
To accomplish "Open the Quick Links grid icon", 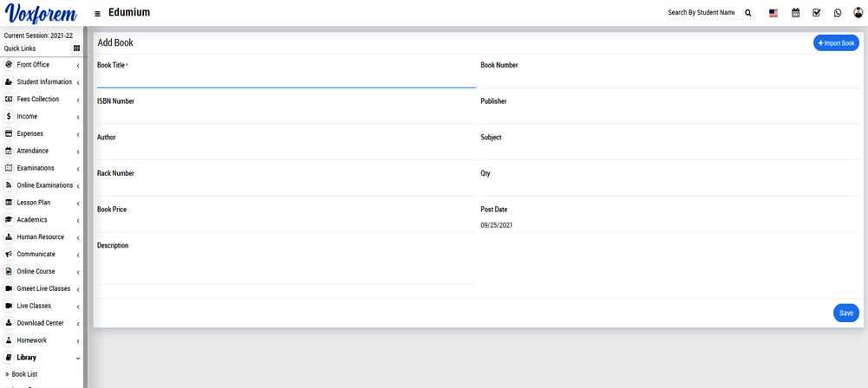I will pos(76,48).
